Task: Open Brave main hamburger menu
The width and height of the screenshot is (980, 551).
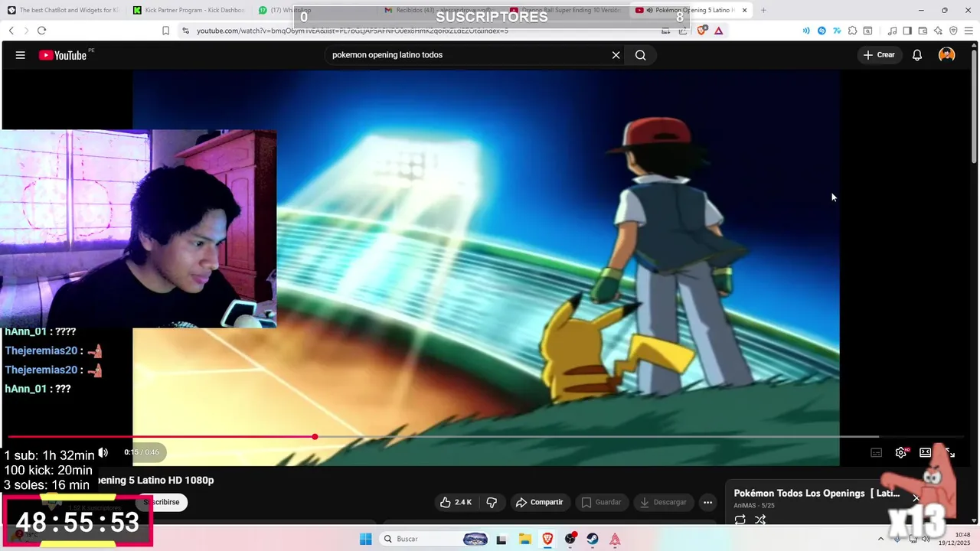Action: click(969, 31)
